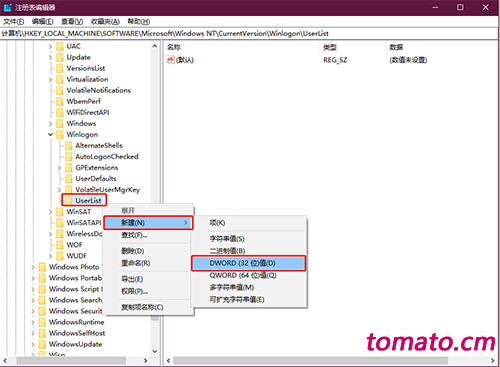Click the WindowsUpdate folder icon

tap(42, 344)
